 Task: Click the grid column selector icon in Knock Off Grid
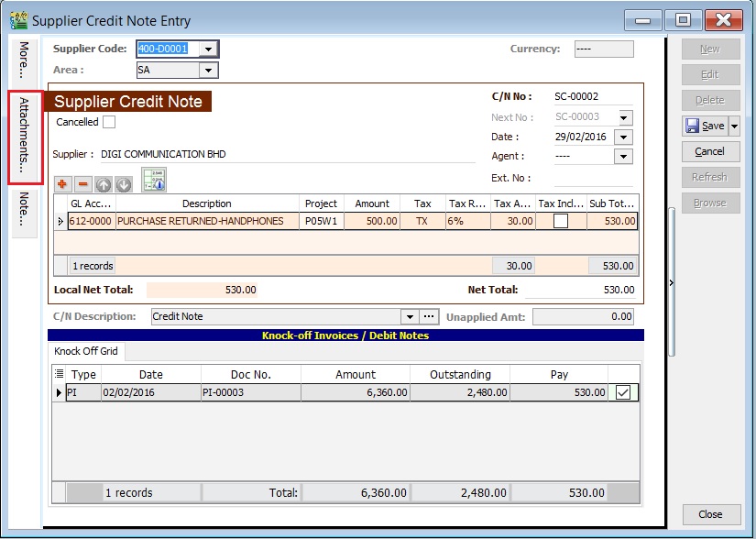[60, 373]
